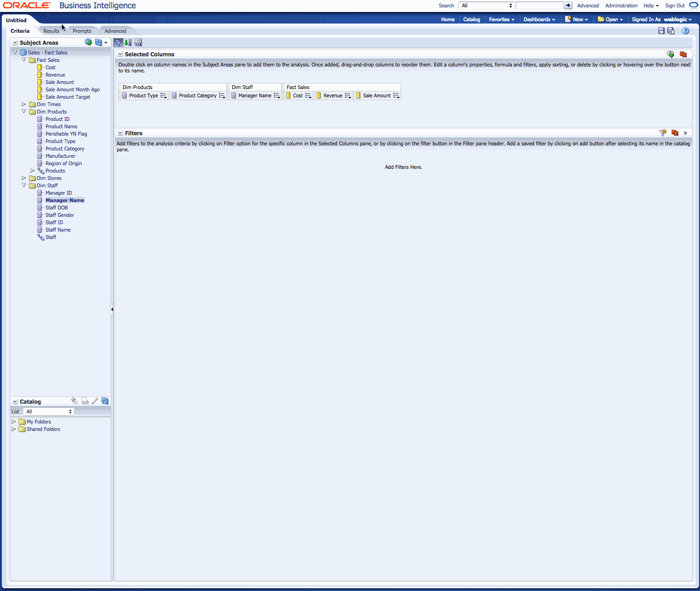The height and width of the screenshot is (591, 700).
Task: Click the search go arrow button
Action: (x=568, y=6)
